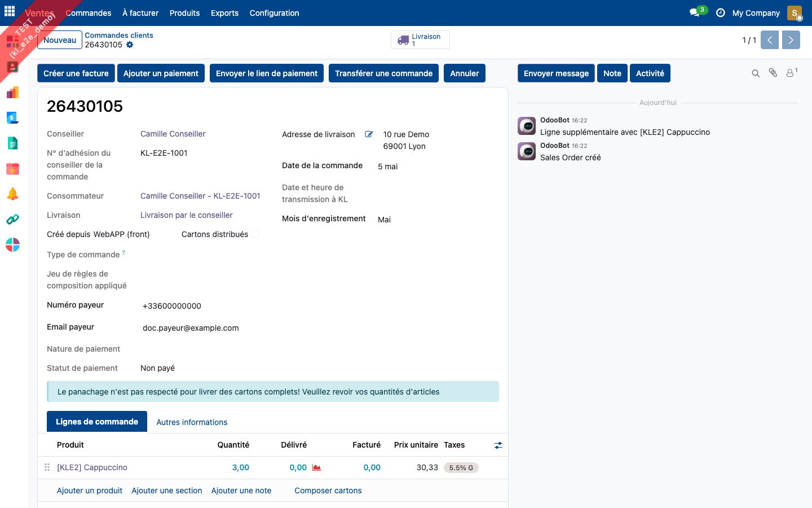Open the chain link app in sidebar

click(12, 219)
